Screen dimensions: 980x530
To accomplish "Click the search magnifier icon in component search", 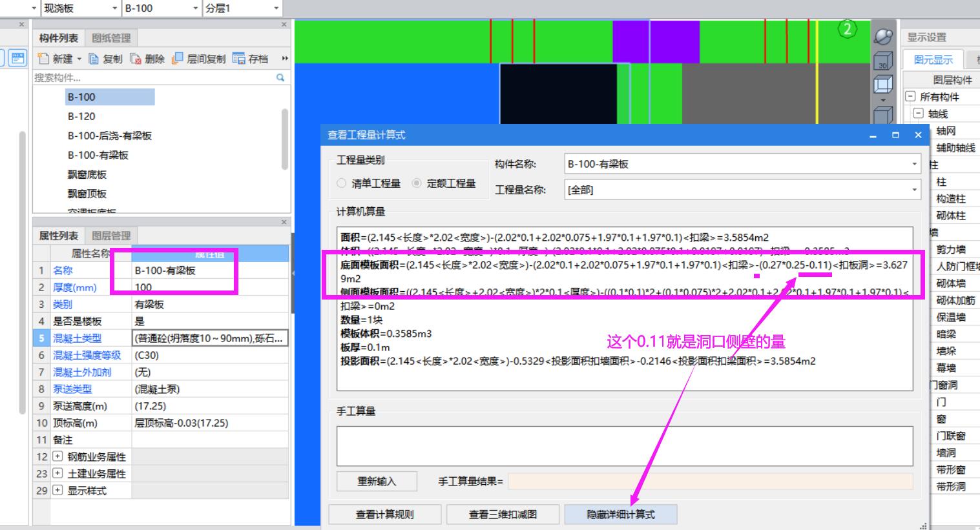I will (x=280, y=77).
